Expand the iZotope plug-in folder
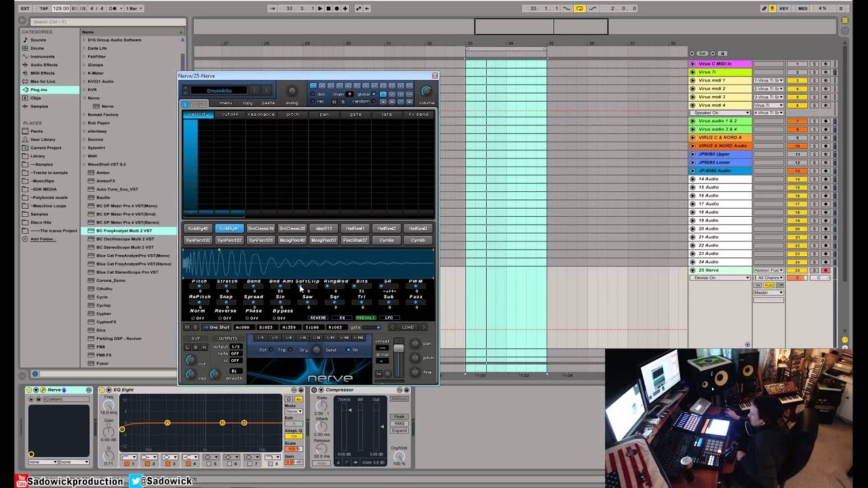This screenshot has width=868, height=488. 83,65
